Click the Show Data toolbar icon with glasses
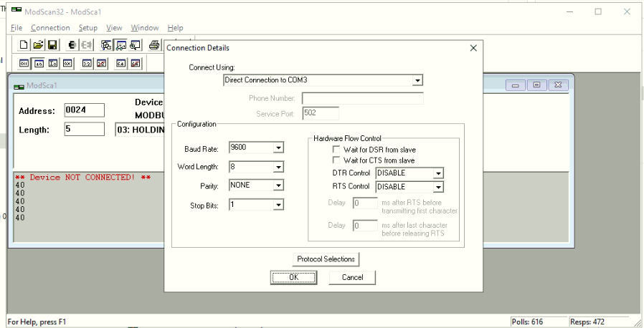644x328 pixels. [120, 44]
